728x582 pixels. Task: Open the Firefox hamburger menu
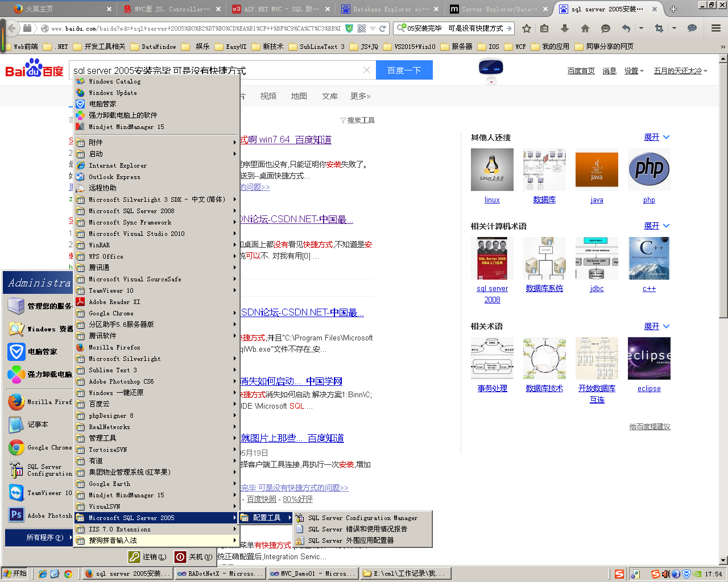click(x=715, y=28)
